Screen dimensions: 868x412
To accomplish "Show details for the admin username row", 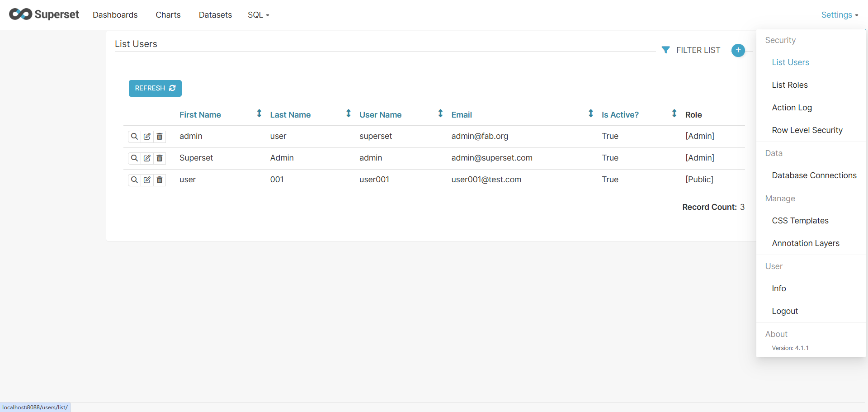I will pyautogui.click(x=134, y=158).
